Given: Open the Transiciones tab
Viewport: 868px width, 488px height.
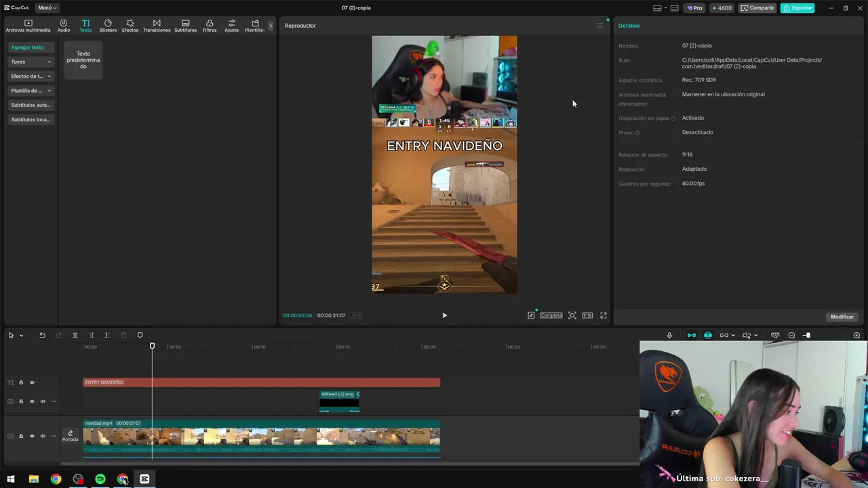Looking at the screenshot, I should click(157, 26).
